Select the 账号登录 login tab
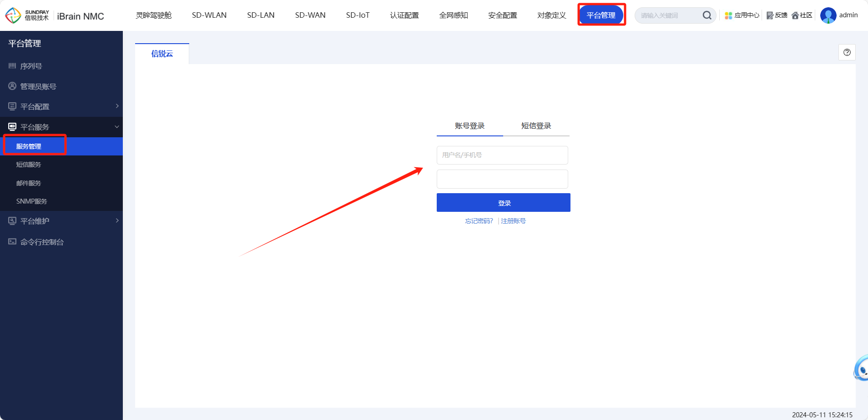This screenshot has width=868, height=420. (x=470, y=126)
